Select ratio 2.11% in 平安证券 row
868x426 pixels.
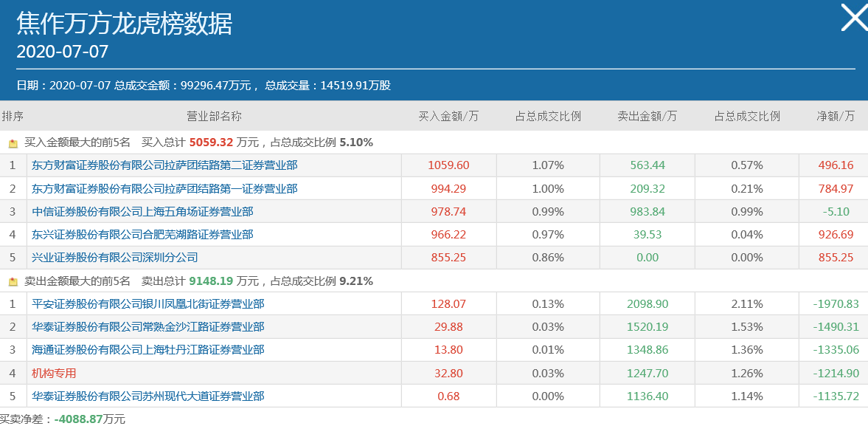click(x=747, y=303)
